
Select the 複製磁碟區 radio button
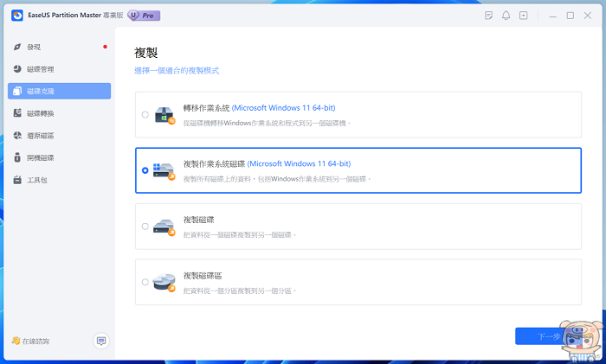(145, 282)
